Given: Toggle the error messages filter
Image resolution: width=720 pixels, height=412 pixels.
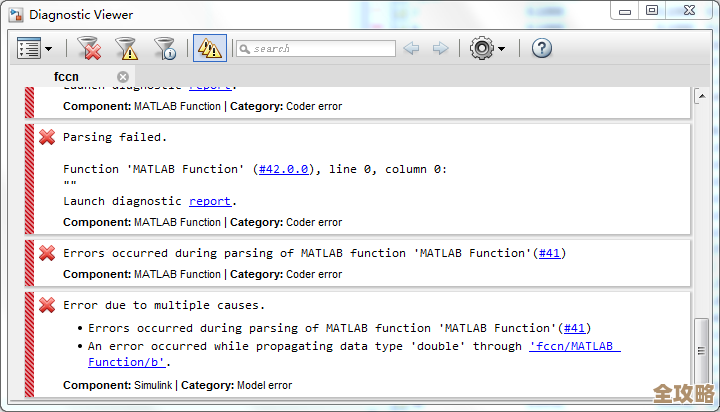Looking at the screenshot, I should coord(89,48).
